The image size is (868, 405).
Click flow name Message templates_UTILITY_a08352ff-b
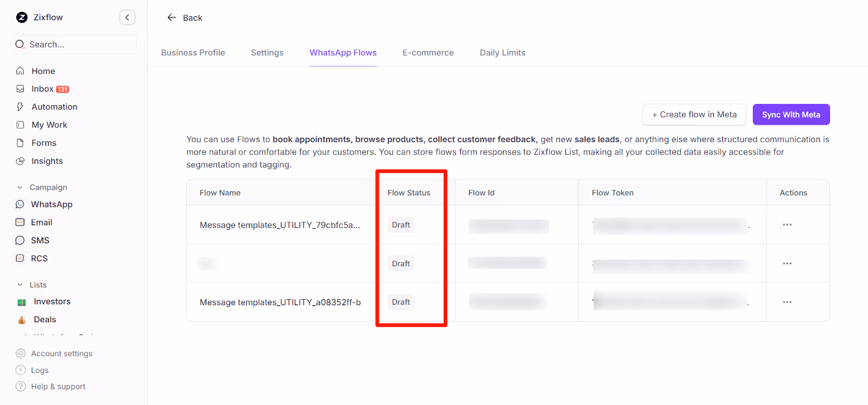pyautogui.click(x=280, y=302)
